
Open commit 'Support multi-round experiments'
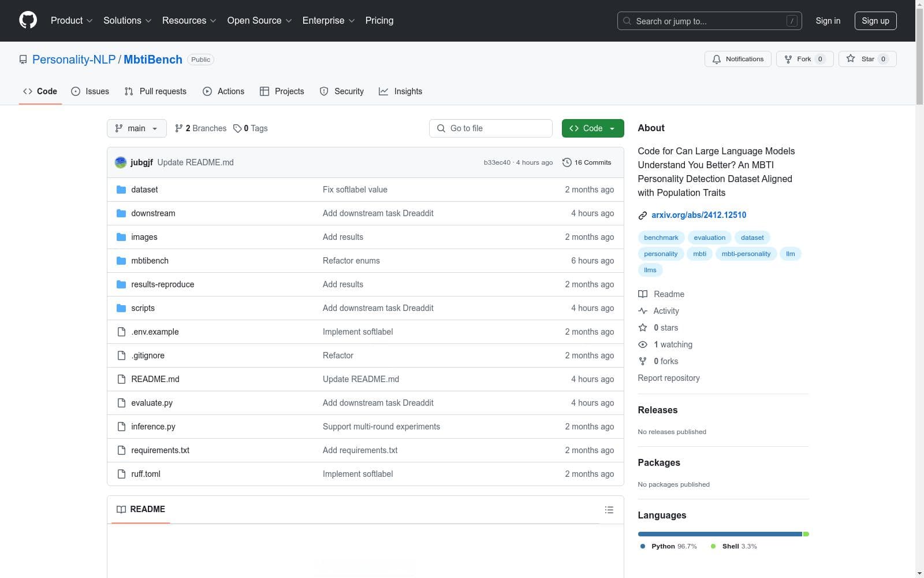tap(381, 427)
